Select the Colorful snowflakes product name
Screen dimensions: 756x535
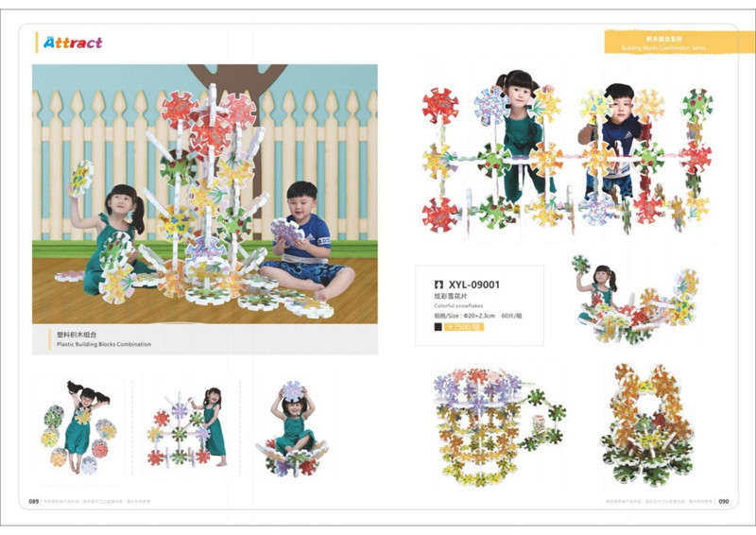click(x=458, y=306)
